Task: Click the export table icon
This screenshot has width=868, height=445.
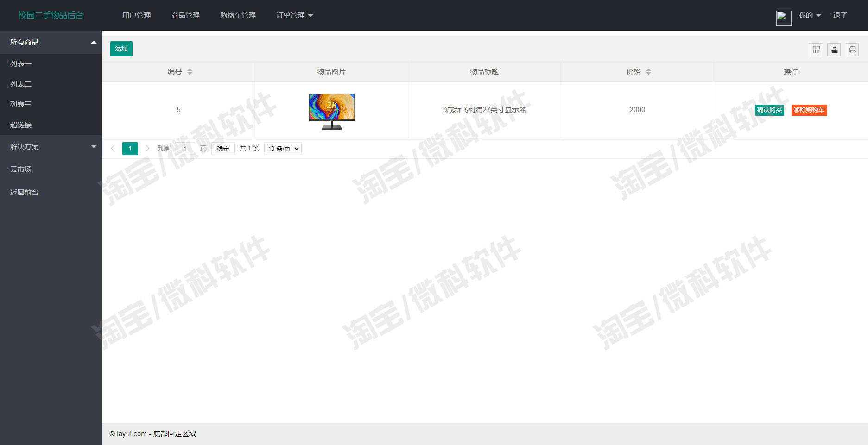Action: click(x=834, y=49)
